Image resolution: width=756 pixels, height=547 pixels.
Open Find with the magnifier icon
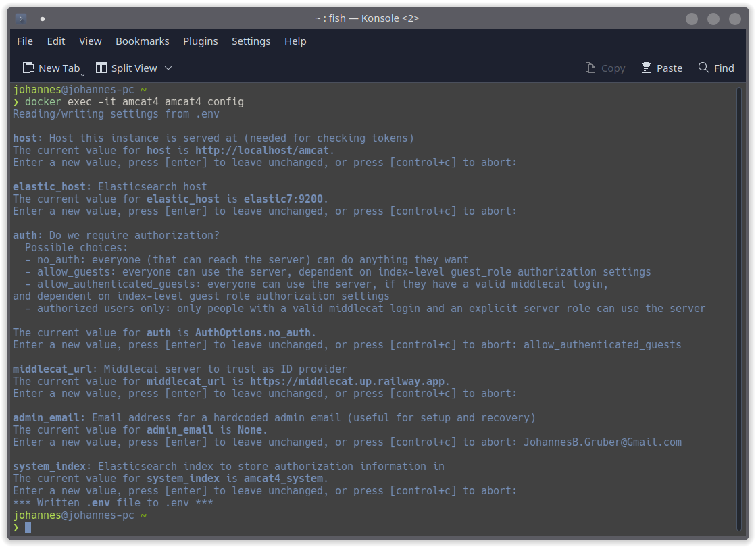pyautogui.click(x=704, y=68)
